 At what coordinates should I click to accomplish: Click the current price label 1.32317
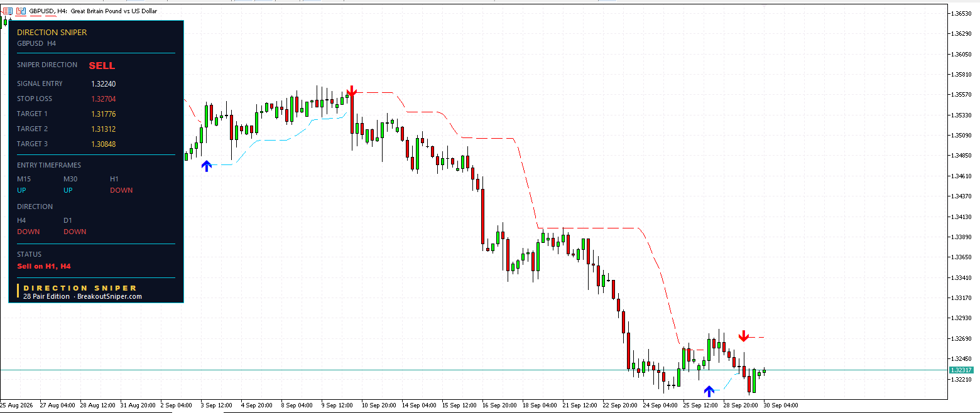961,370
